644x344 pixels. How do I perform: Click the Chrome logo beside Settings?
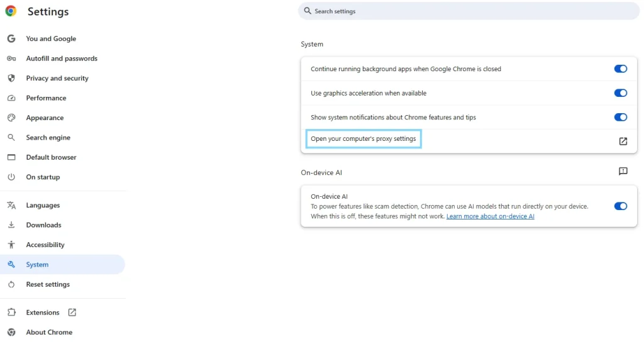(x=11, y=11)
